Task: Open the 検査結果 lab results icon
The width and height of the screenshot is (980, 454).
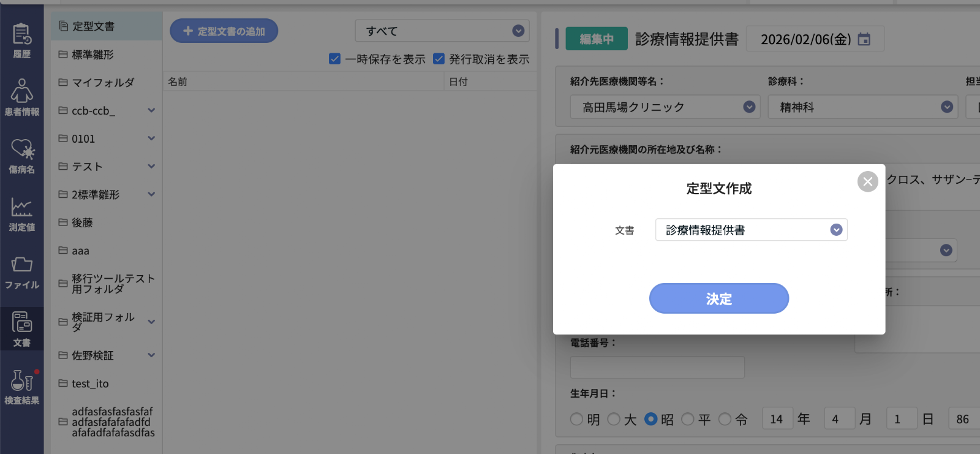Action: [x=21, y=387]
